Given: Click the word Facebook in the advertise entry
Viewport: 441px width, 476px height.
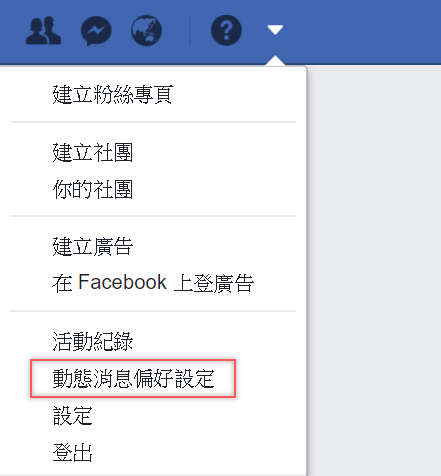Looking at the screenshot, I should (122, 282).
